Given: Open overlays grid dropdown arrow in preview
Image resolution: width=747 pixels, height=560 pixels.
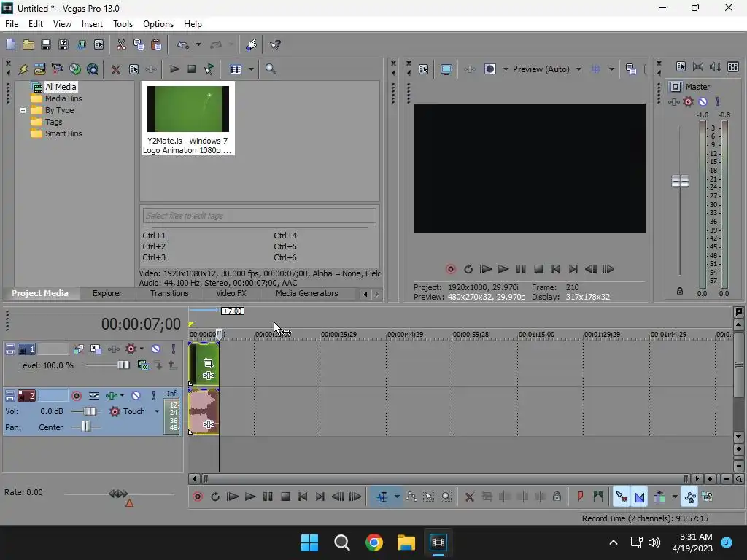Looking at the screenshot, I should click(x=612, y=69).
